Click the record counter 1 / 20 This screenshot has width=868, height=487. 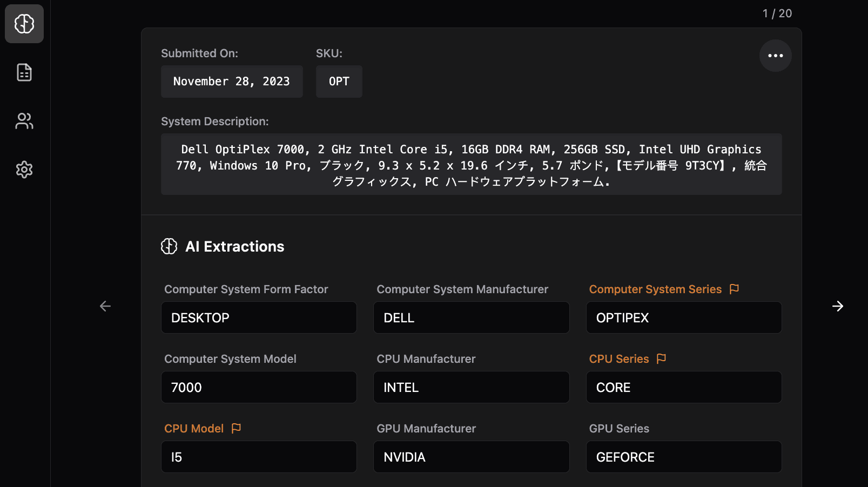(x=777, y=13)
